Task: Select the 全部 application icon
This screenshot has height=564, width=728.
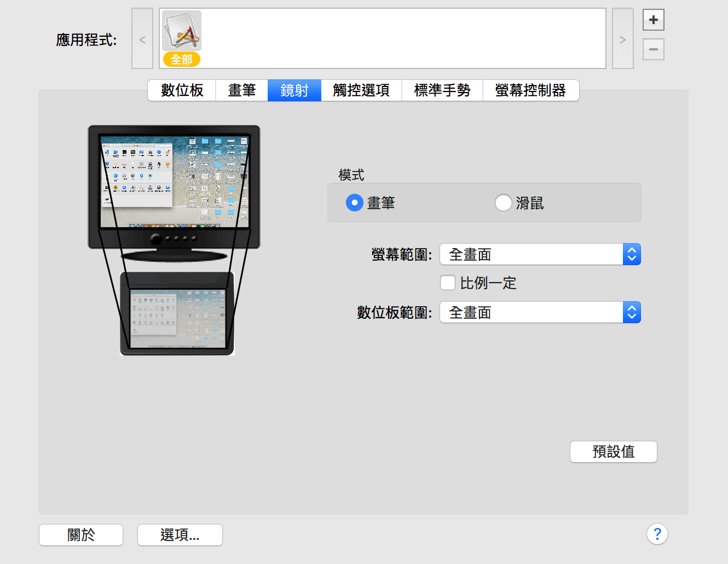Action: (182, 38)
